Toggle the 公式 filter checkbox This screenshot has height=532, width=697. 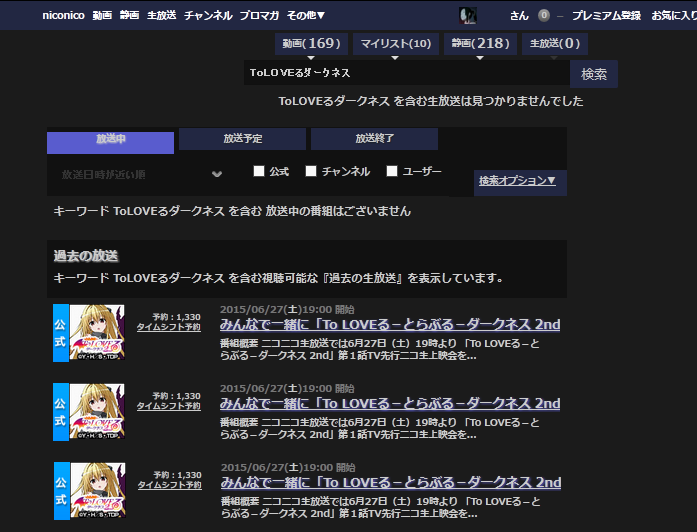click(x=259, y=171)
